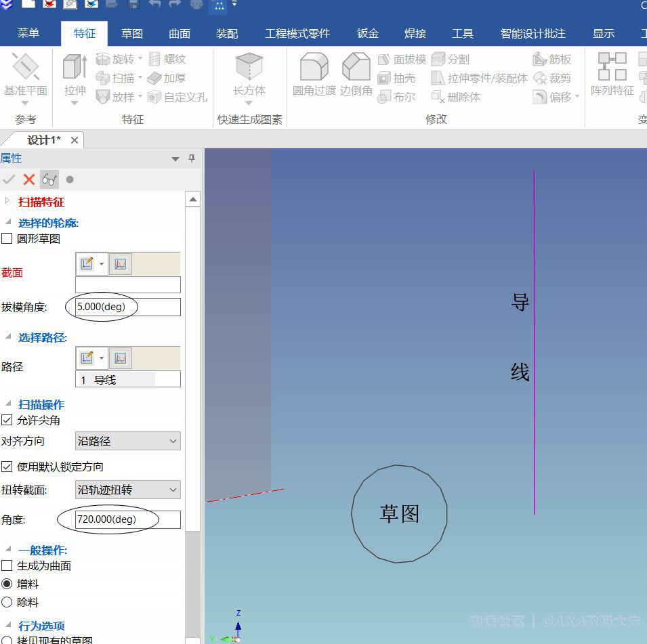Click the 拔模角度 input field
The height and width of the screenshot is (644, 647).
point(128,307)
